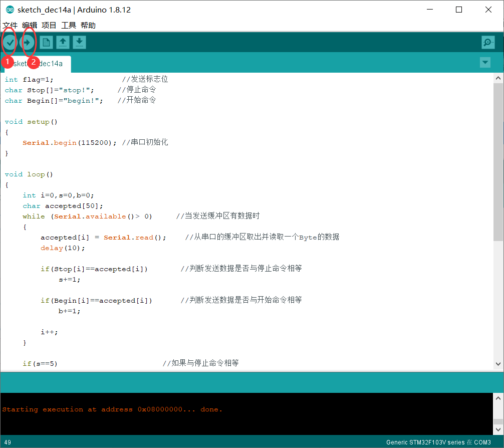The width and height of the screenshot is (504, 448).
Task: Click the 'if(s==5)' line
Action: tap(40, 364)
